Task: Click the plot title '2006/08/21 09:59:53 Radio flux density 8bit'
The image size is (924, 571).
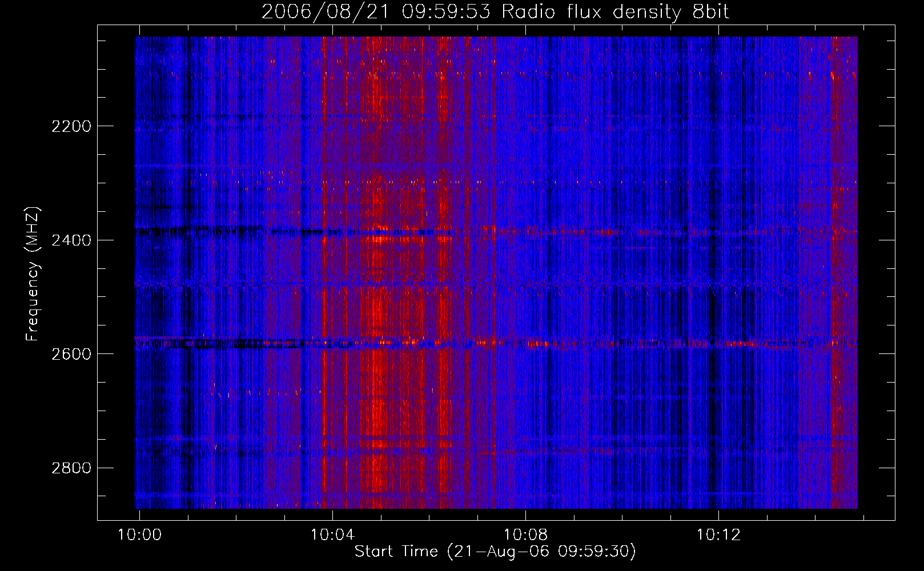Action: coord(495,12)
